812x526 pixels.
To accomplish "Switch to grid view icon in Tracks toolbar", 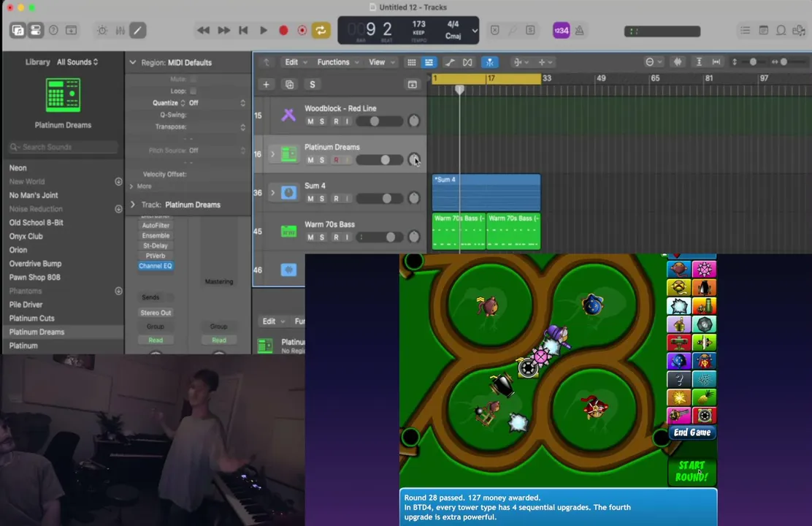I will 412,62.
